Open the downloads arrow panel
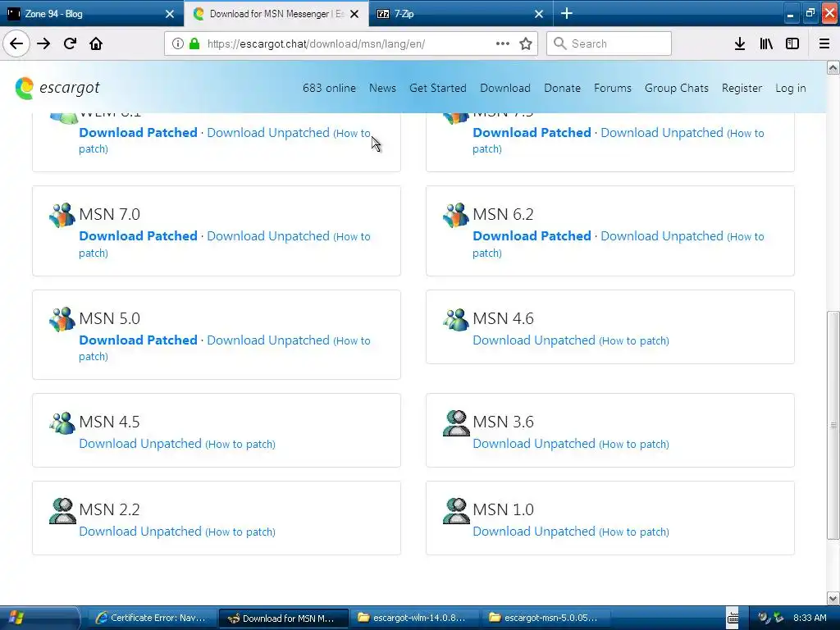 (740, 43)
